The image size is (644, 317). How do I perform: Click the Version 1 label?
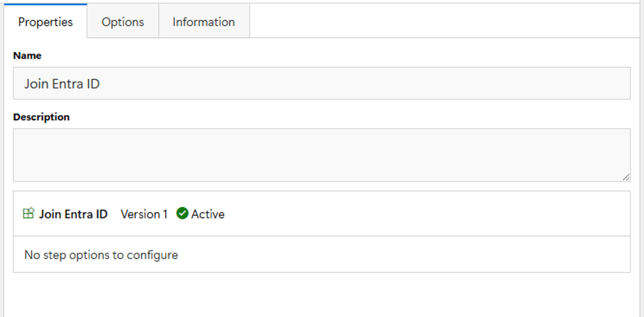point(144,214)
